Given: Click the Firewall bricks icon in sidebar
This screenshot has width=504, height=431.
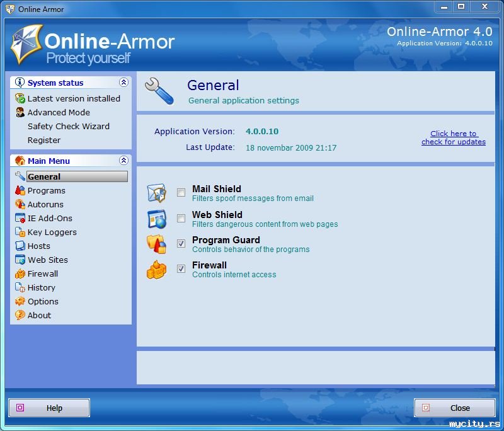Looking at the screenshot, I should (20, 273).
